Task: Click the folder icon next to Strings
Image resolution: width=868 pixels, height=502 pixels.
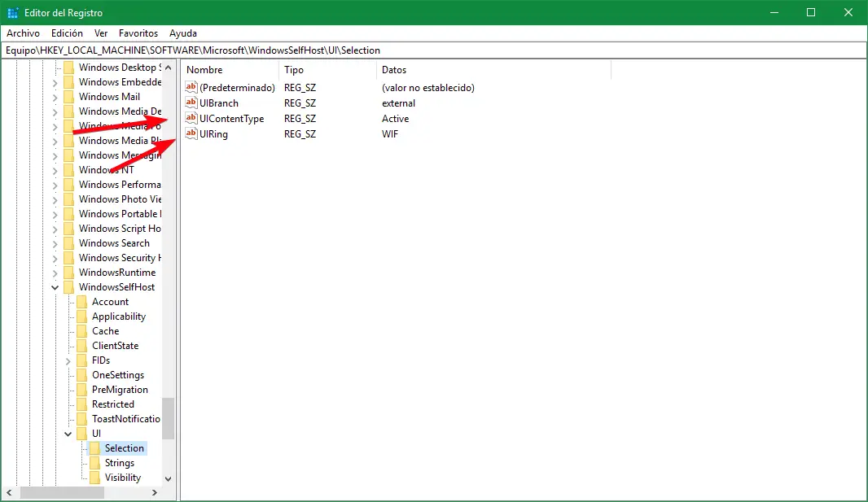Action: (95, 463)
